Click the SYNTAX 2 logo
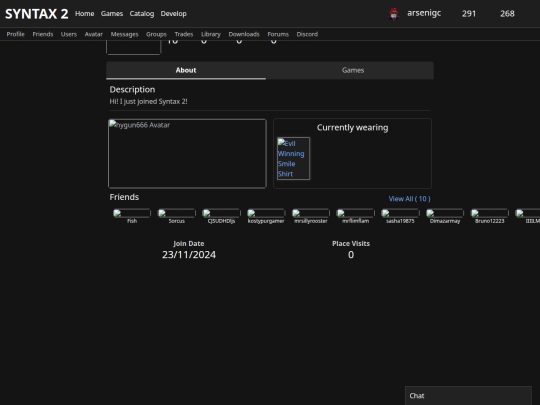Image resolution: width=540 pixels, height=405 pixels. [x=37, y=14]
